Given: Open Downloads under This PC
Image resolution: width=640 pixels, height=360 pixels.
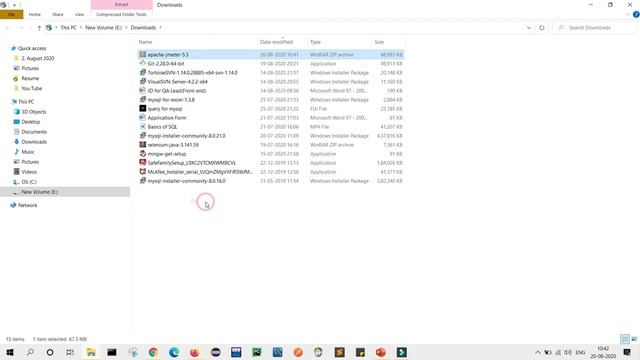Looking at the screenshot, I should (34, 142).
